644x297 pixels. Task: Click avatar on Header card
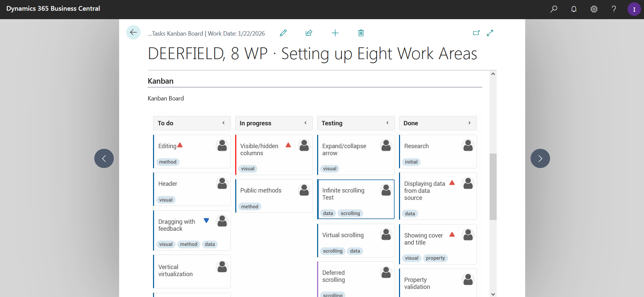(x=222, y=183)
